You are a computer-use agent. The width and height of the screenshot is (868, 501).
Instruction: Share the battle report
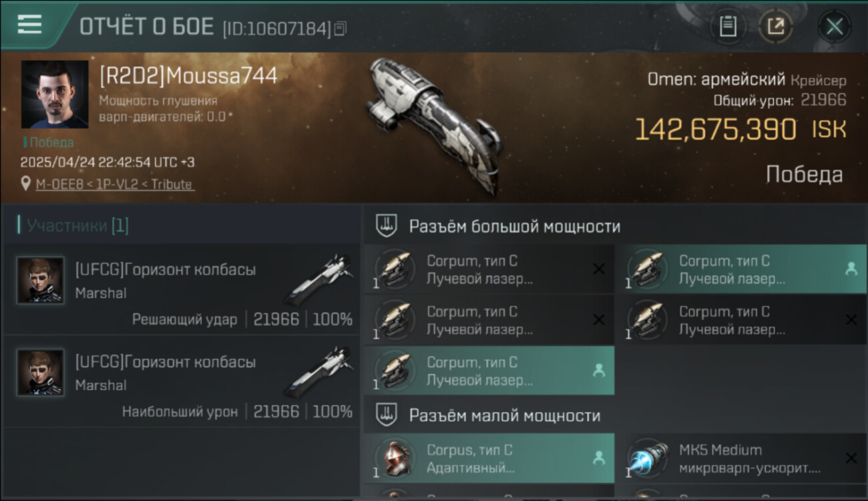[x=776, y=27]
